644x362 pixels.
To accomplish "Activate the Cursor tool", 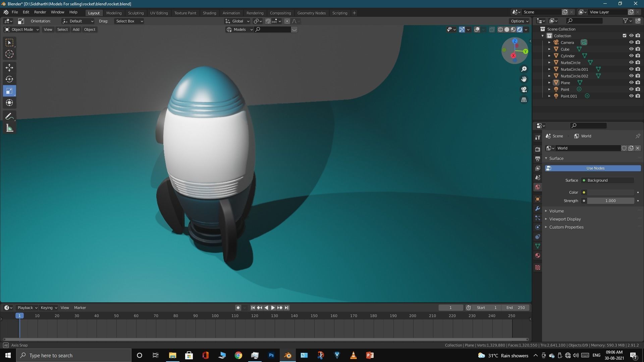I will (x=9, y=54).
